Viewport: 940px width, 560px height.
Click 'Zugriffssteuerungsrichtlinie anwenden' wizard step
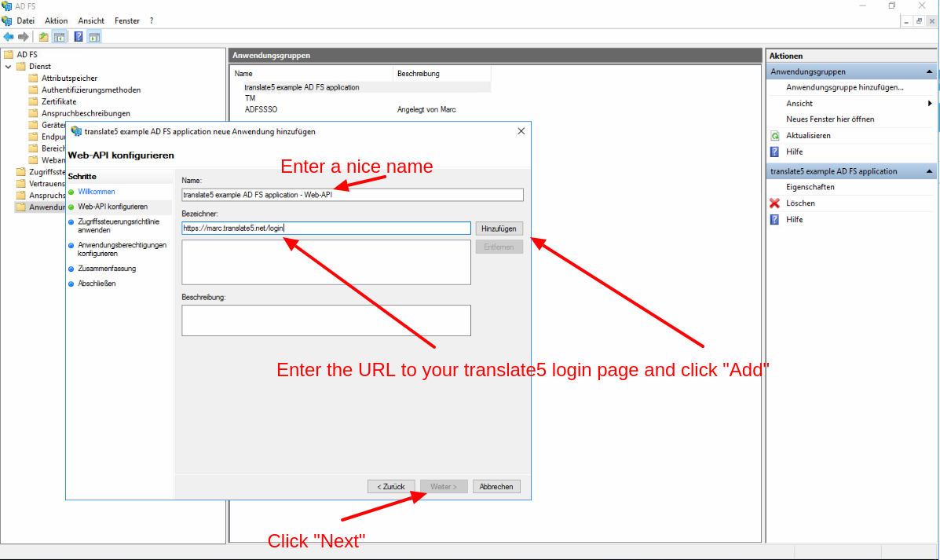click(x=119, y=226)
